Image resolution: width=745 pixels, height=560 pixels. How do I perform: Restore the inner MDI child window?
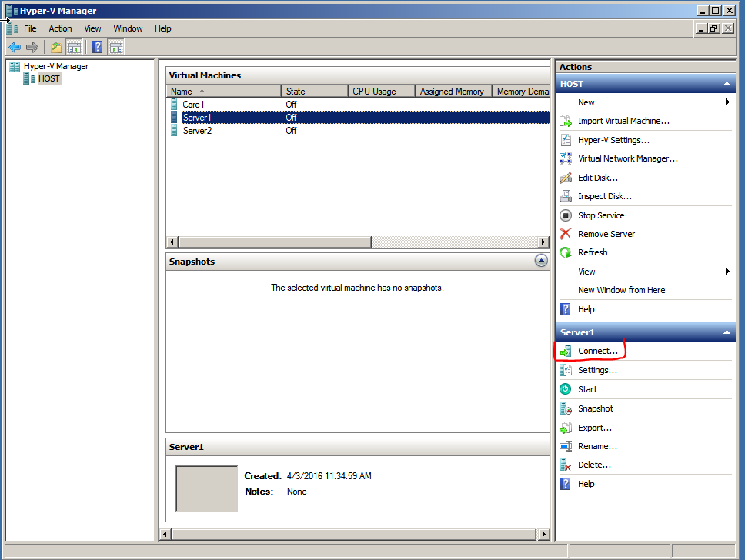tap(713, 28)
